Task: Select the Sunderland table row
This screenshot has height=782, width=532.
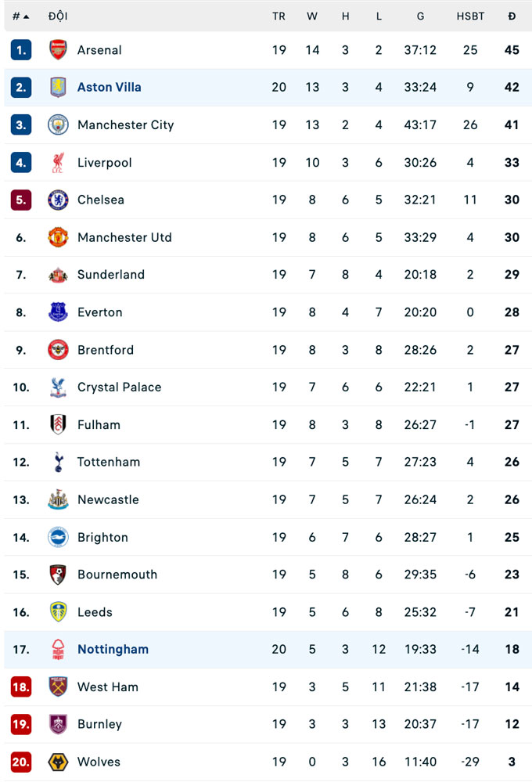Action: pyautogui.click(x=266, y=275)
